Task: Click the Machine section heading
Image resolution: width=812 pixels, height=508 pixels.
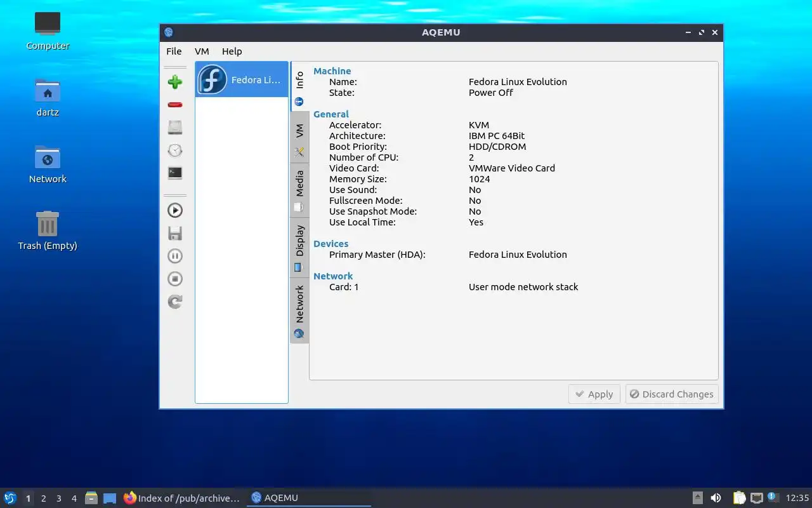Action: pyautogui.click(x=332, y=71)
